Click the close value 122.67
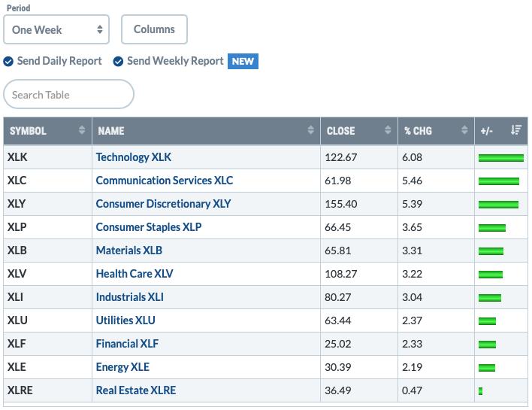Image resolution: width=532 pixels, height=410 pixels. click(340, 157)
